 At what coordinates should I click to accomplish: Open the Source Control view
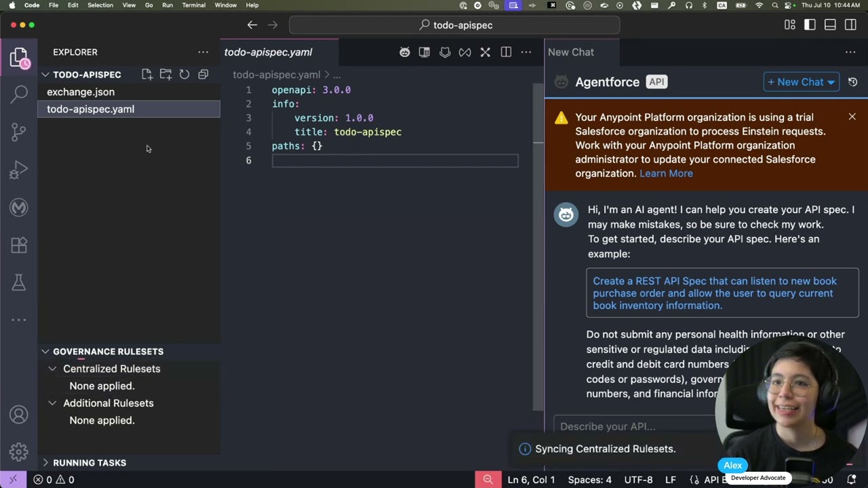coord(19,131)
